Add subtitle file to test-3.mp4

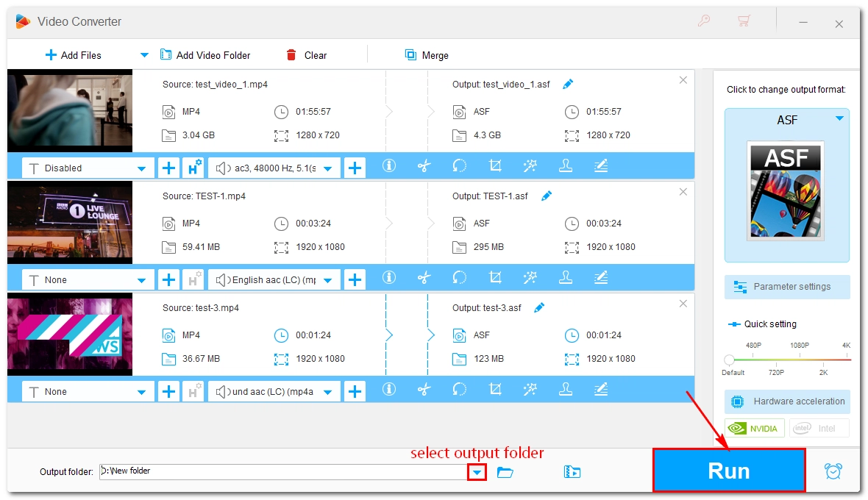coord(168,391)
